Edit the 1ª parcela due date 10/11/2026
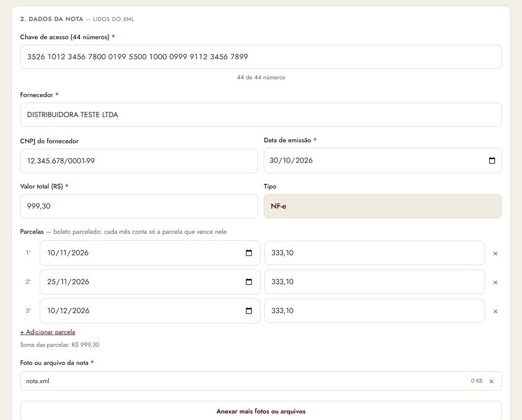 150,253
